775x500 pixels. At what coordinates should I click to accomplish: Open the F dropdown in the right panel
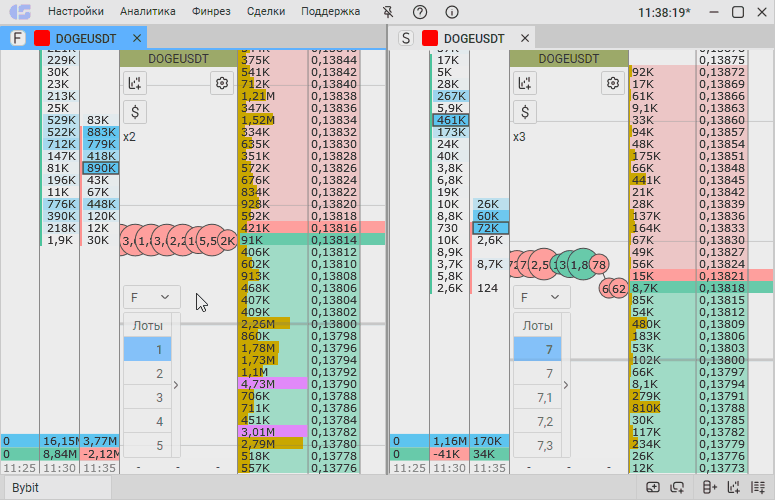[541, 297]
